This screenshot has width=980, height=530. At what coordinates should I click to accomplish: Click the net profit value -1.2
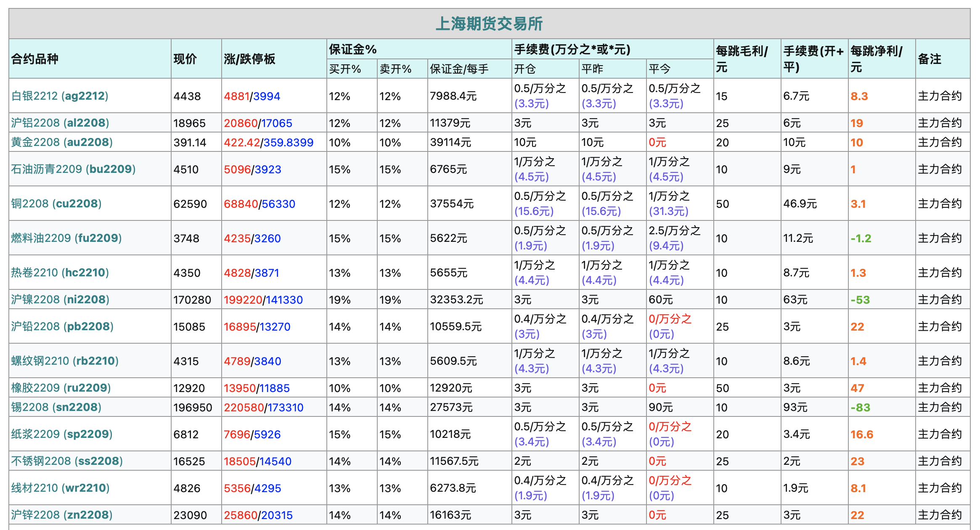coord(861,238)
